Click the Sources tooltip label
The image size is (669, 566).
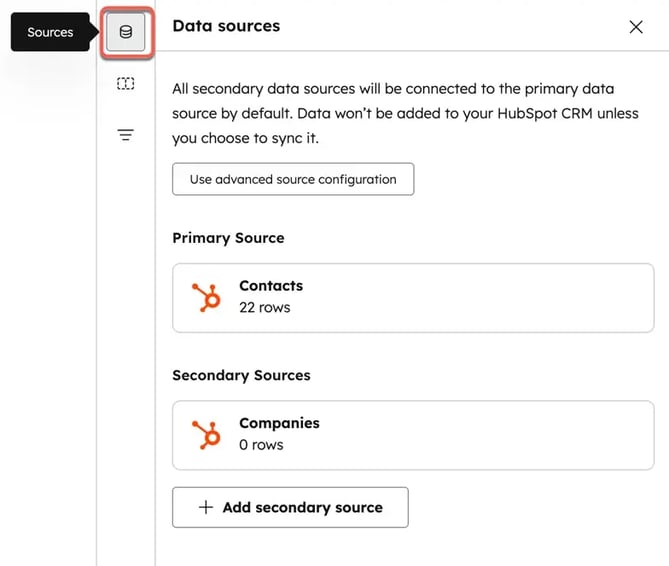coord(50,32)
